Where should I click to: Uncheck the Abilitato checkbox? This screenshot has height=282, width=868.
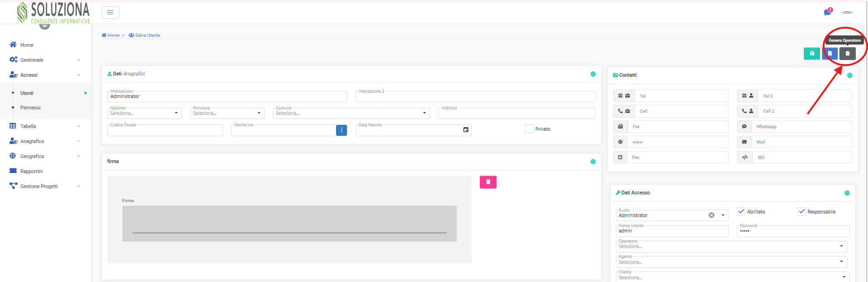pos(741,212)
